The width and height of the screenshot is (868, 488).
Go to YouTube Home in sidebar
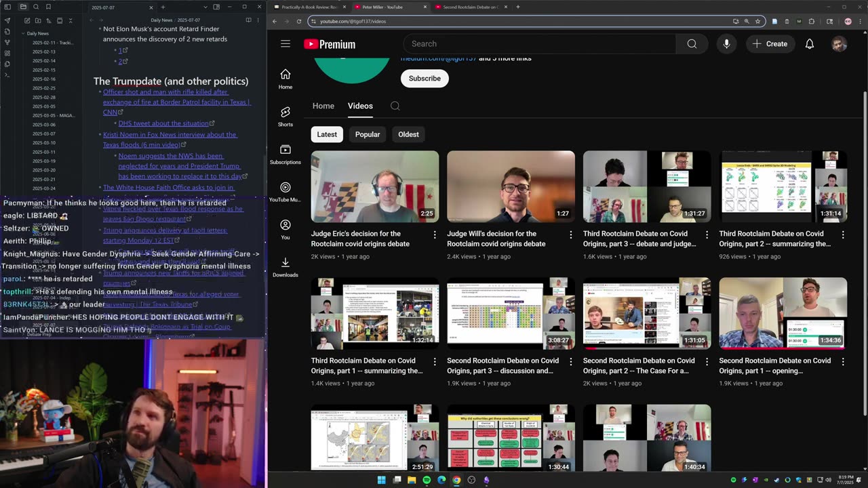[285, 79]
